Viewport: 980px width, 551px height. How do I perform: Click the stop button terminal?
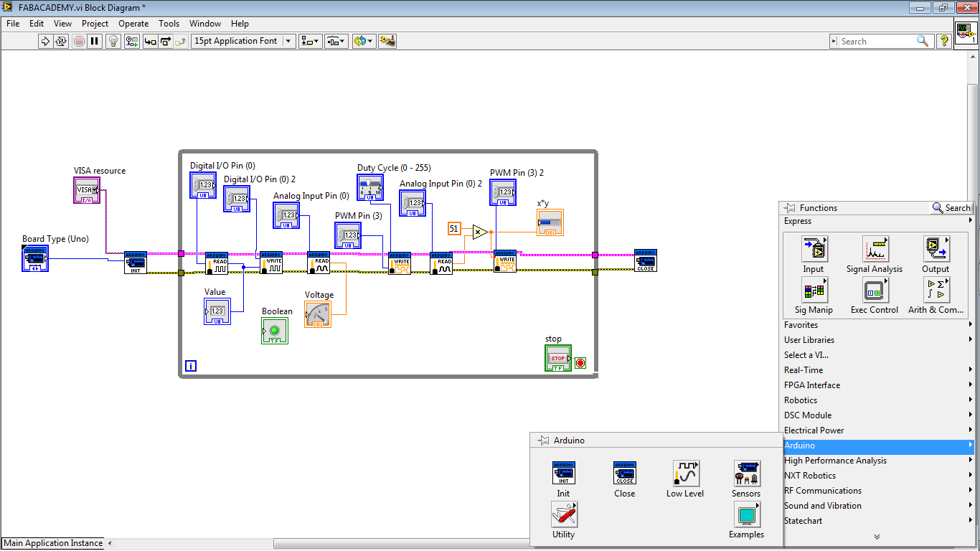click(558, 358)
